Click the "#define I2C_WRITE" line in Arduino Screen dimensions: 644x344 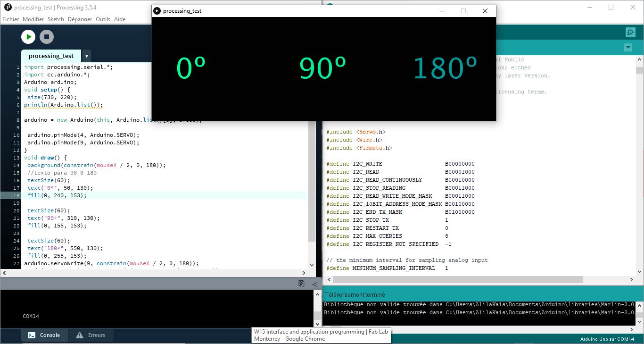point(401,164)
